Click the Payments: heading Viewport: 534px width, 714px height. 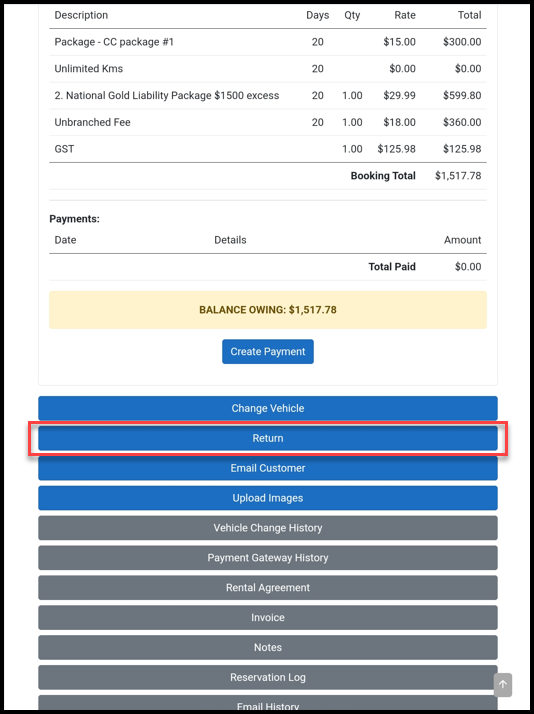pos(74,219)
